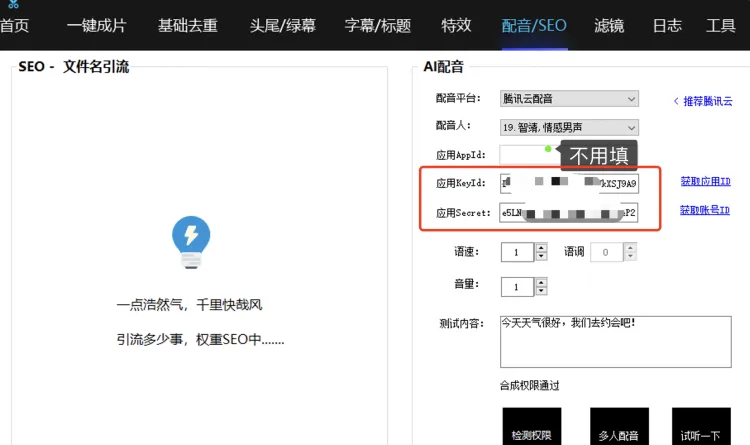Open the 滤镜 tab

coord(609,25)
